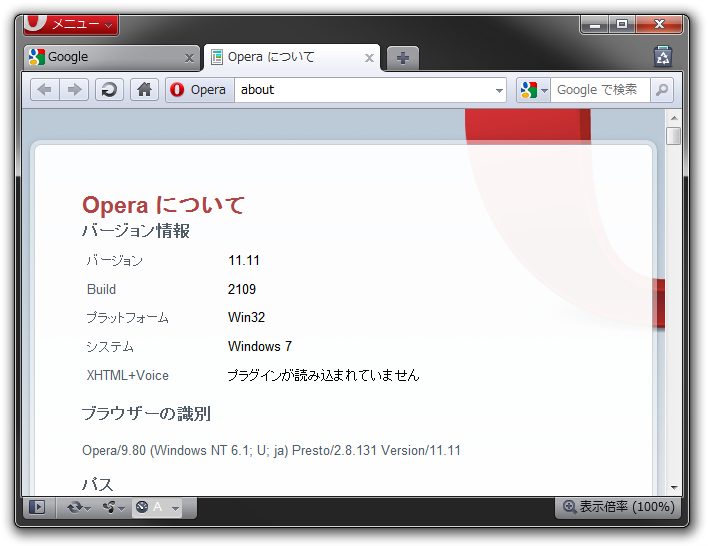The height and width of the screenshot is (546, 708).
Task: Reload the page
Action: [x=109, y=89]
